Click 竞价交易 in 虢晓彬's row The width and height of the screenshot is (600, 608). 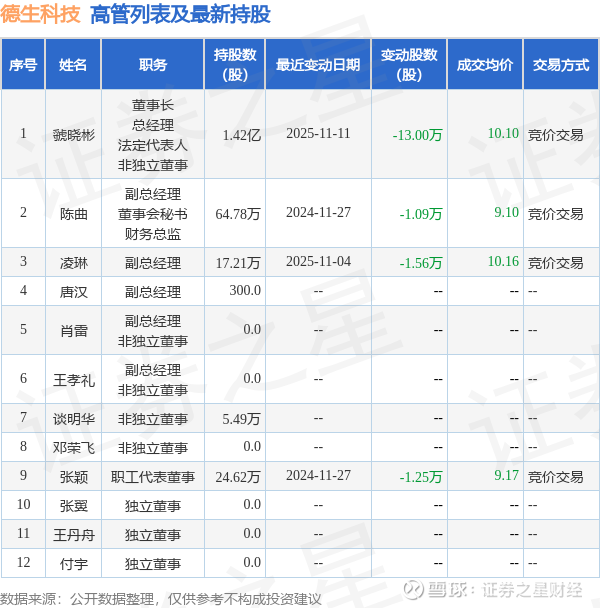tap(555, 135)
